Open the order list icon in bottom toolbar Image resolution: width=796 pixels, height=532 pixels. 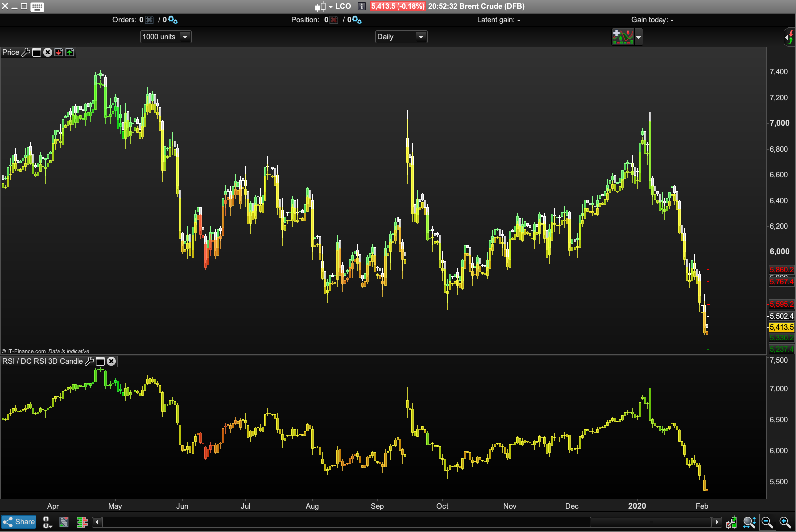64,522
